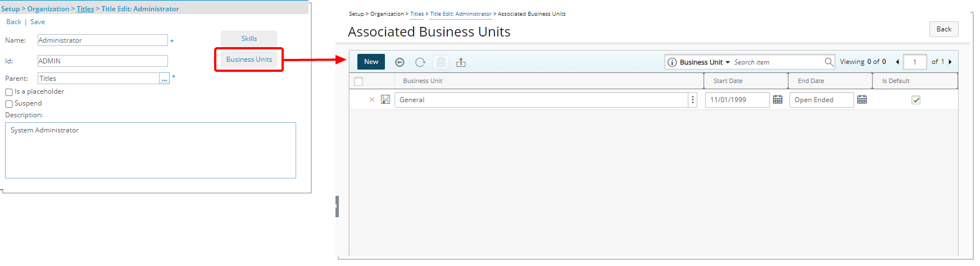Open the Skills tab button
Screen dimensions: 980x266
coord(249,39)
